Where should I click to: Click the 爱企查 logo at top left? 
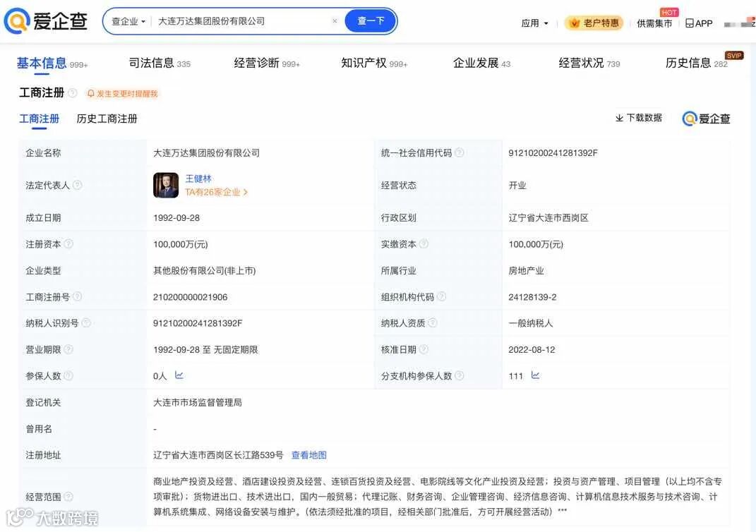pyautogui.click(x=46, y=21)
